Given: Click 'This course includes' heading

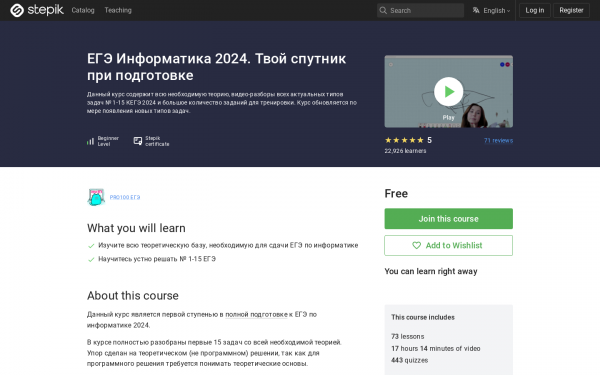Looking at the screenshot, I should (x=423, y=317).
